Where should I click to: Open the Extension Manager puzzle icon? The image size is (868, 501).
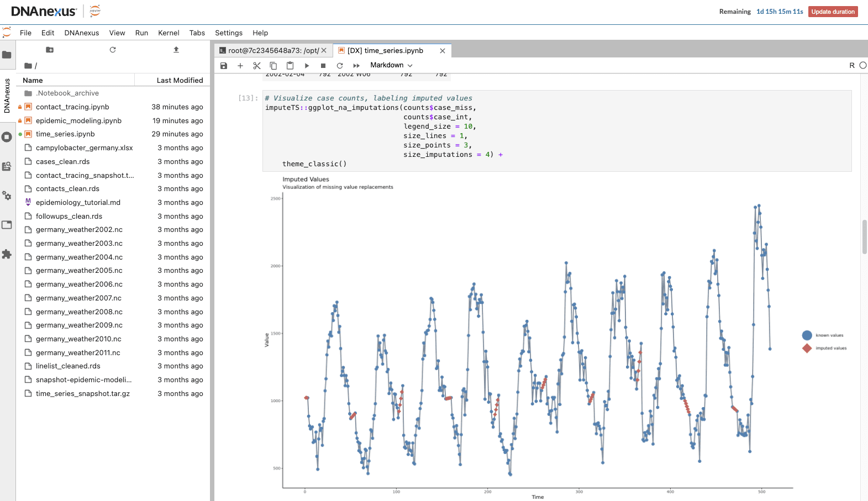[x=7, y=254]
